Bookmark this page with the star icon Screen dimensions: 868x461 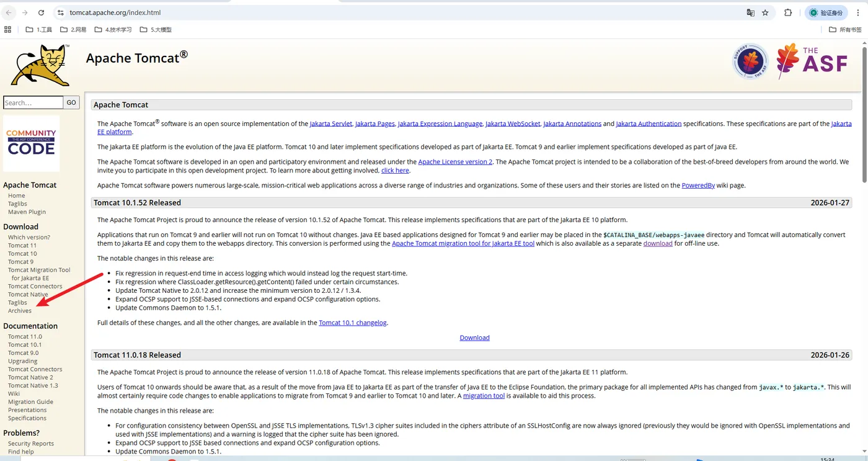point(766,12)
